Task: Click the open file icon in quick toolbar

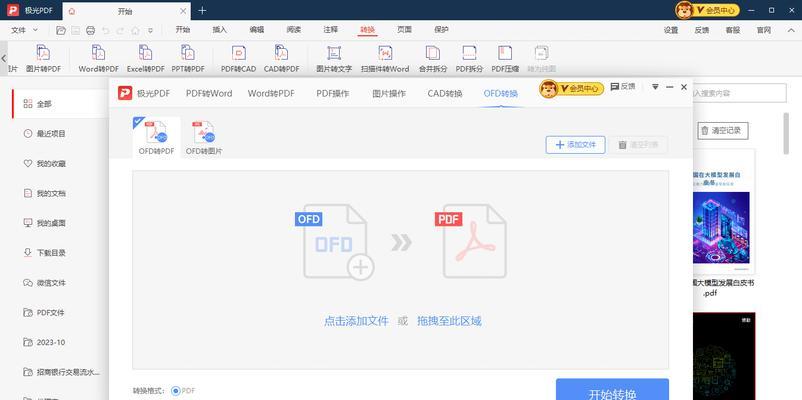Action: 61,30
